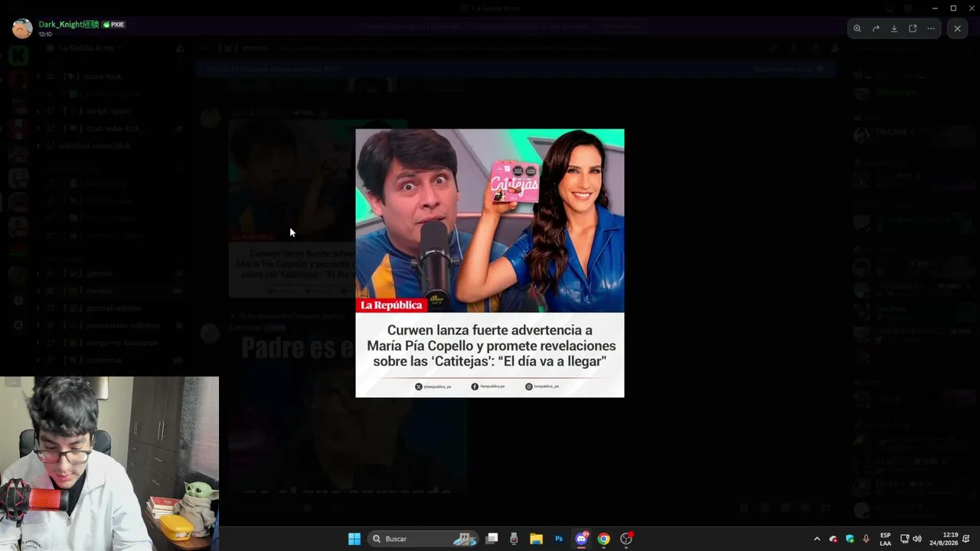Open the OBS Studio taskbar icon
The image size is (980, 551).
(626, 539)
